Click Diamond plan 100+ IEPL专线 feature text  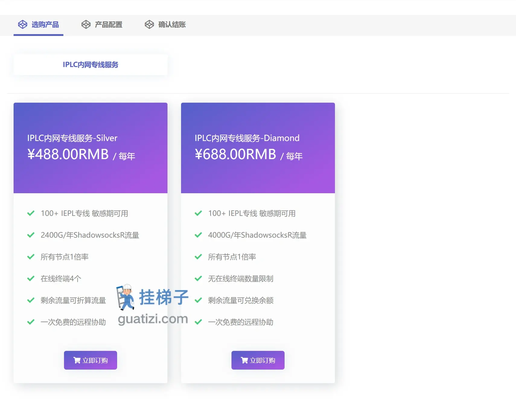252,213
